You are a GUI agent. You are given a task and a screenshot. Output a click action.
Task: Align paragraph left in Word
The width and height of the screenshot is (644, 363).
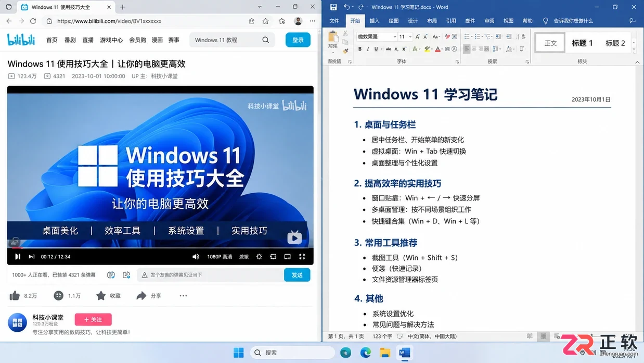(x=467, y=49)
